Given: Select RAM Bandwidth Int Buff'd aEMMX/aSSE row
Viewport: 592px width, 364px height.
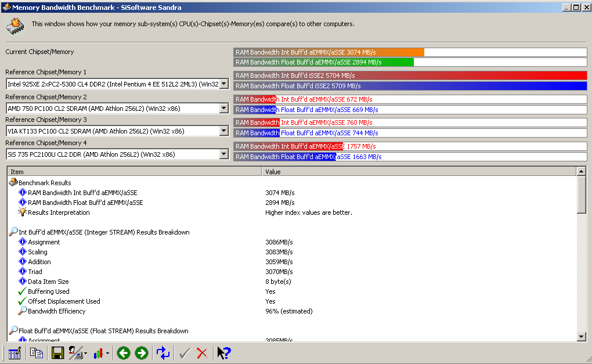Looking at the screenshot, I should click(292, 193).
